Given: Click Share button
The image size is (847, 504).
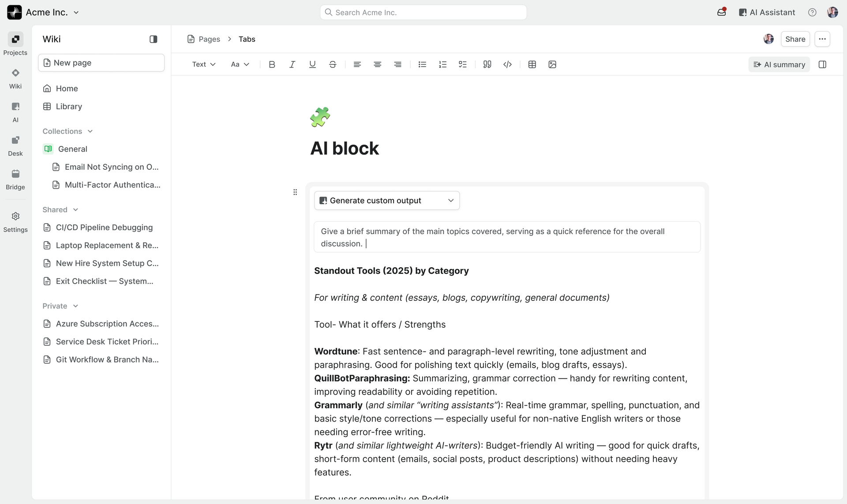Looking at the screenshot, I should click(795, 39).
